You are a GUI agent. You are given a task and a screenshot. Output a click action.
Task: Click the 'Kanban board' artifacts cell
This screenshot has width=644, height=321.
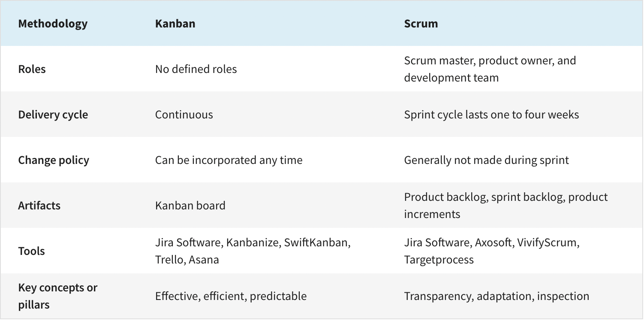point(190,206)
